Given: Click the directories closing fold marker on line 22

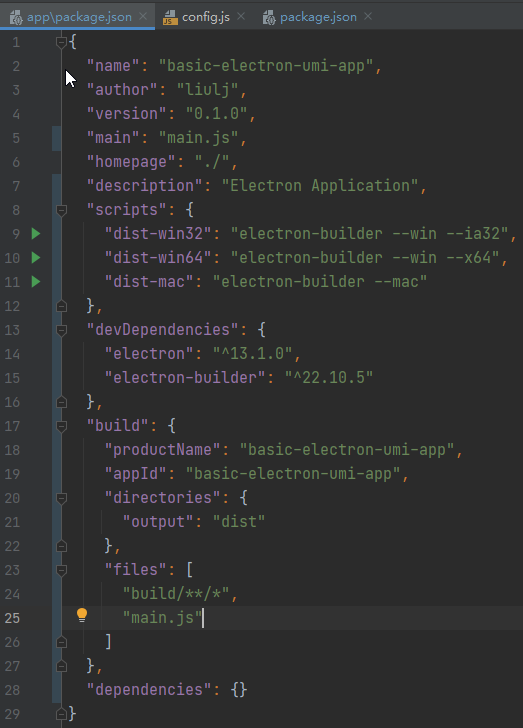Looking at the screenshot, I should (61, 546).
